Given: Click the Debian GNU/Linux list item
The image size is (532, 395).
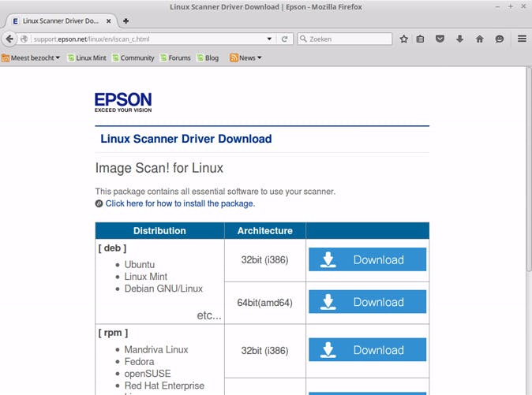Looking at the screenshot, I should [x=163, y=289].
